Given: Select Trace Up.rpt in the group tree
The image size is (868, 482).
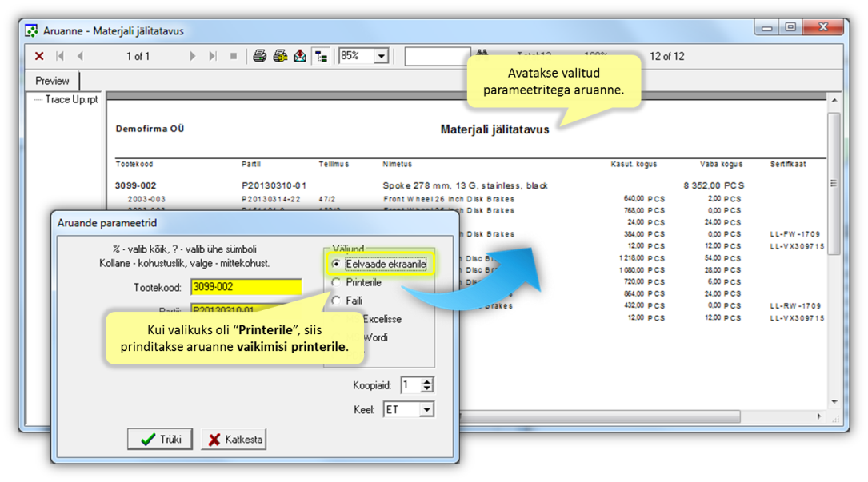Looking at the screenshot, I should 71,99.
